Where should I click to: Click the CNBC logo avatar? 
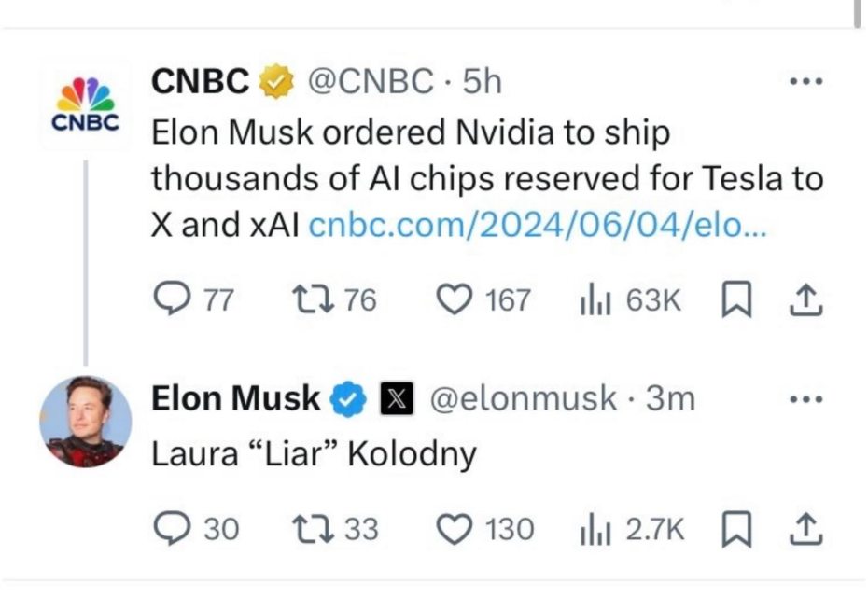pos(85,106)
